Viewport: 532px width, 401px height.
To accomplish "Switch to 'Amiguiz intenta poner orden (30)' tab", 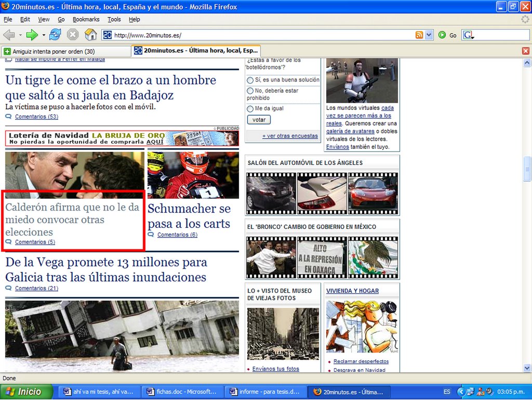I will click(x=66, y=51).
